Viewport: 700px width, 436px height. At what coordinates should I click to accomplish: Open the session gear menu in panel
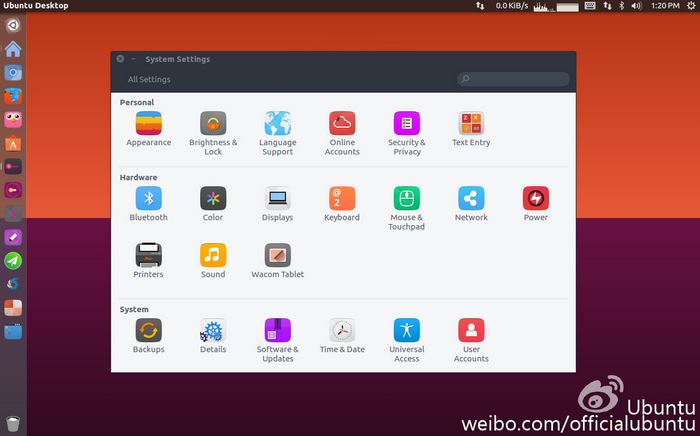tap(691, 6)
